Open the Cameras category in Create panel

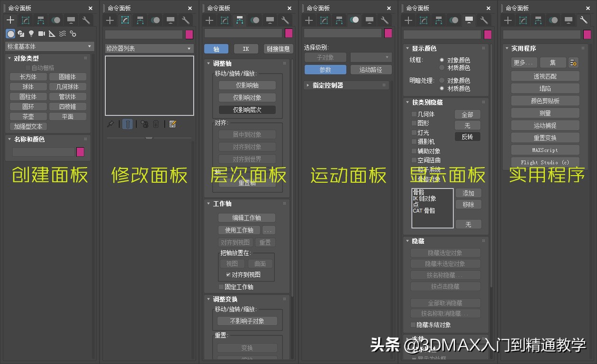(42, 34)
